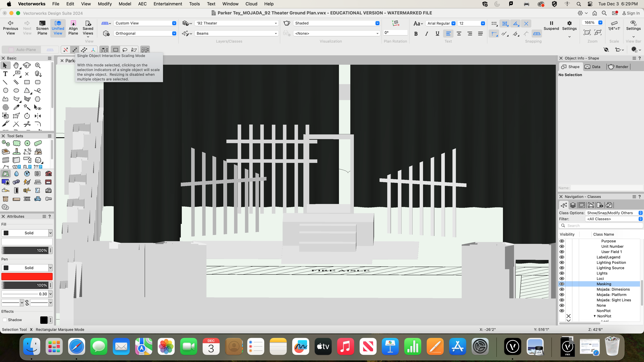Viewport: 644px width, 362px height.
Task: Click the class Search field
Action: pos(601,226)
